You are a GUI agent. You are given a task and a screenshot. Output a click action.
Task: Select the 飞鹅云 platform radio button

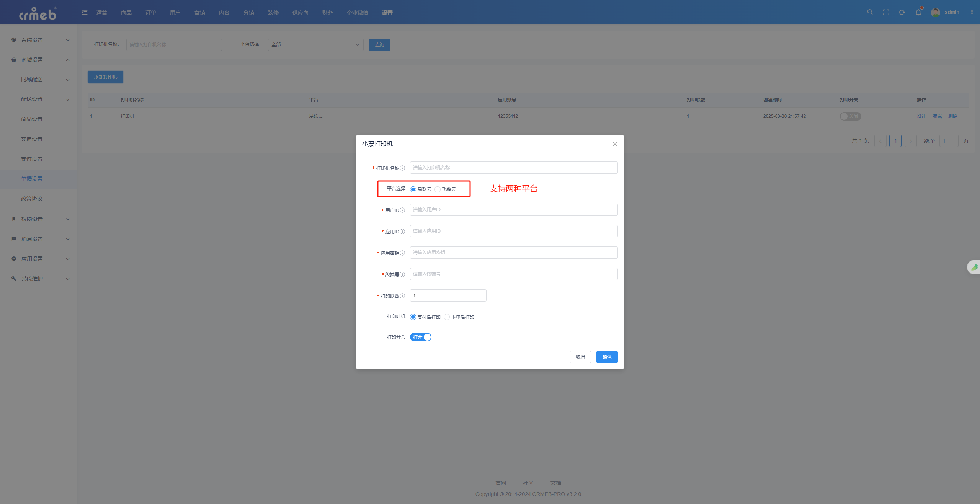click(438, 189)
